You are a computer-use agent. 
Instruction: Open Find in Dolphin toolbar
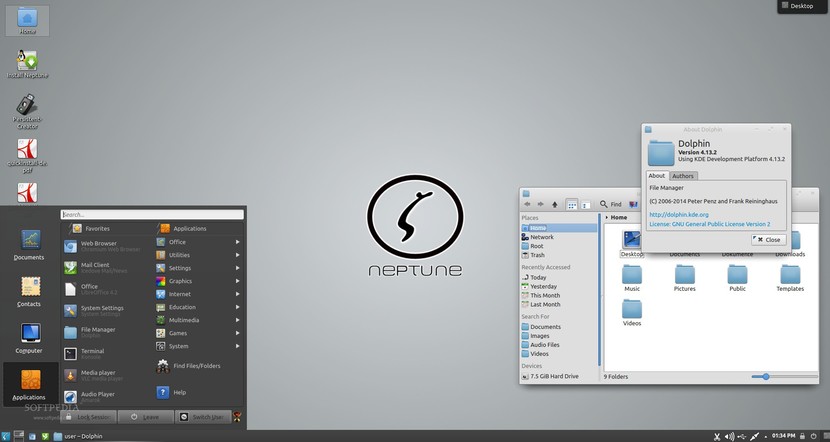[x=611, y=204]
